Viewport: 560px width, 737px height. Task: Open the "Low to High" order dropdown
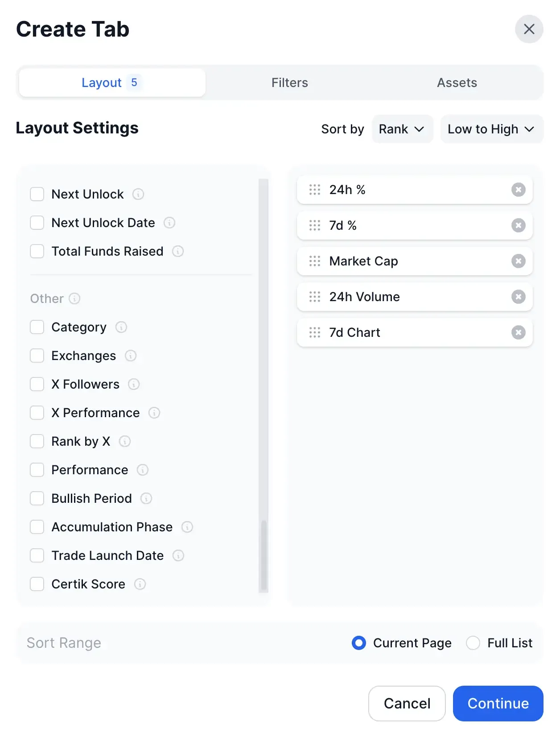click(x=491, y=129)
